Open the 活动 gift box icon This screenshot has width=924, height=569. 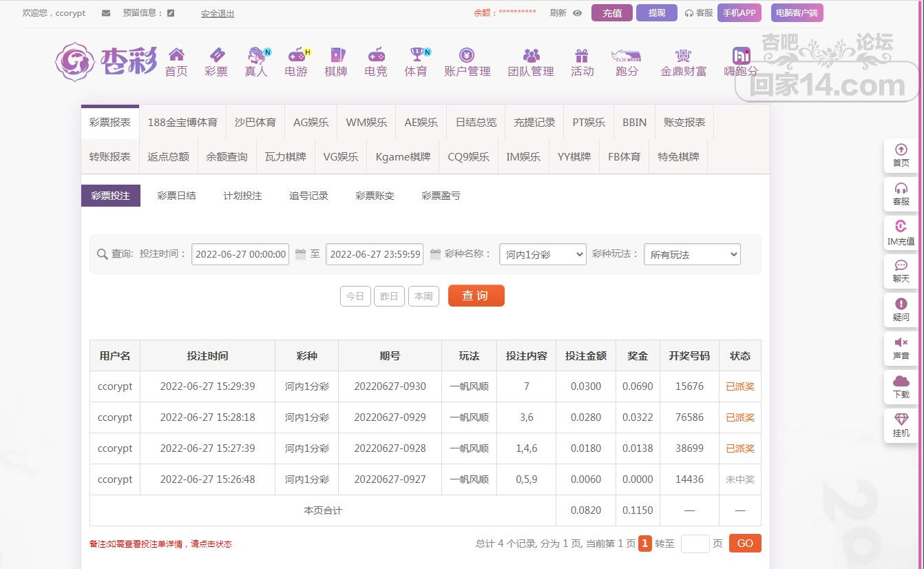[582, 55]
